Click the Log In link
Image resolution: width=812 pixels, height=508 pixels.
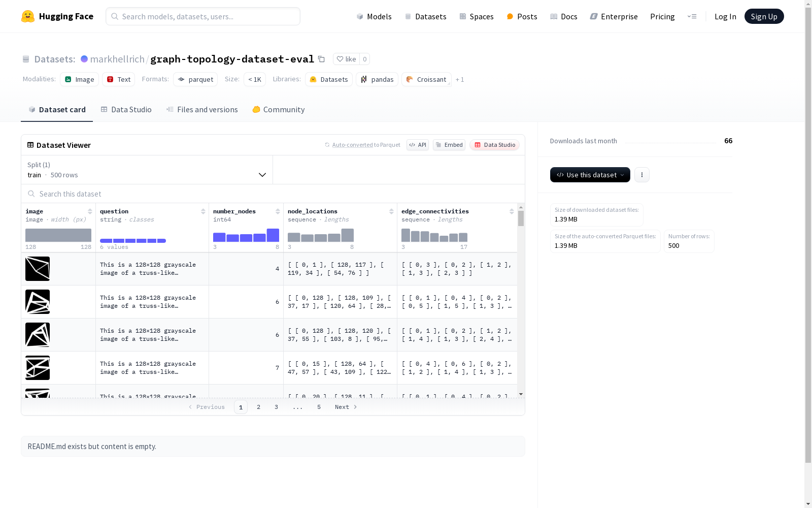click(x=725, y=16)
